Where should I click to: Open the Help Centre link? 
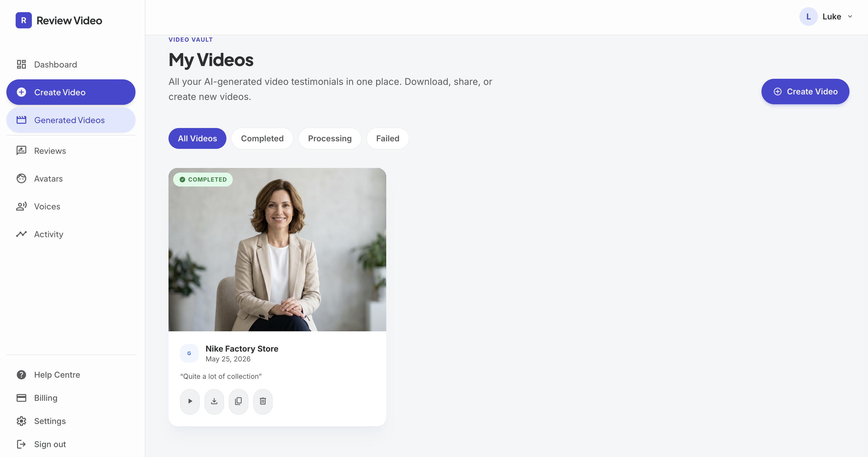point(71,375)
